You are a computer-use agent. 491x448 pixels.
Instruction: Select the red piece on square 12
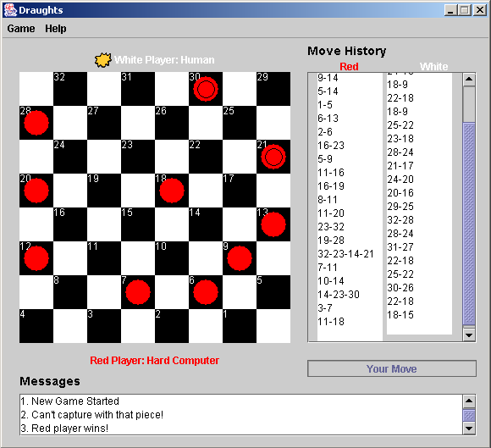[36, 258]
